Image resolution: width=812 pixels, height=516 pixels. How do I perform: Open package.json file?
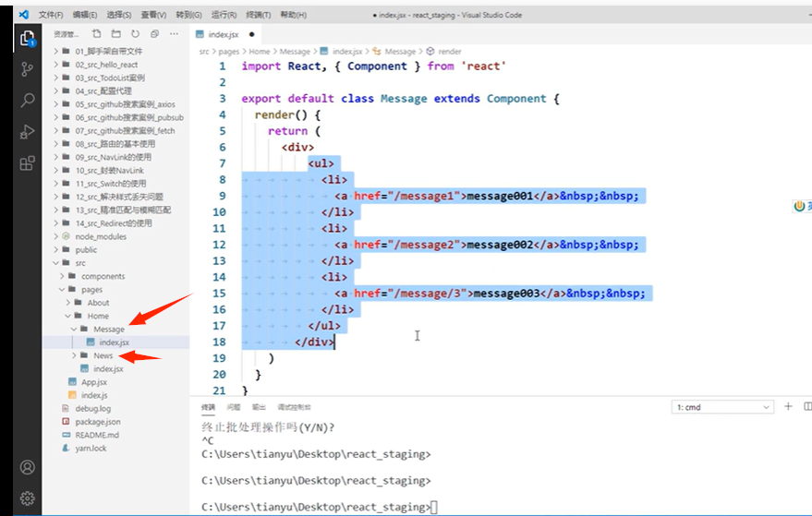point(116,422)
